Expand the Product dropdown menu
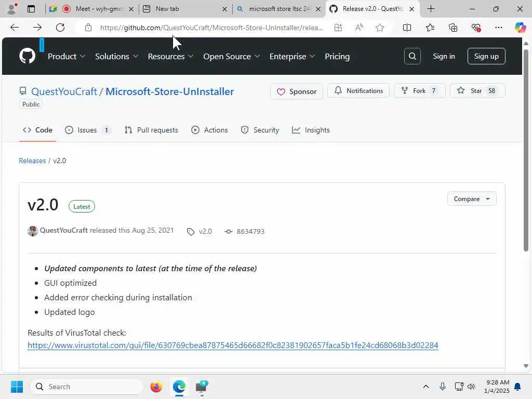 (x=66, y=56)
